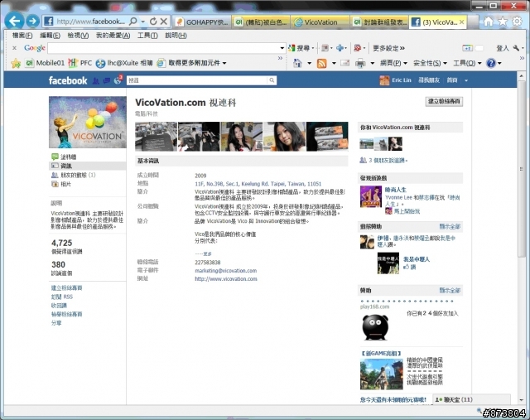The width and height of the screenshot is (530, 420).
Task: Open 網頁(P) Page dropdown menu
Action: [x=393, y=63]
